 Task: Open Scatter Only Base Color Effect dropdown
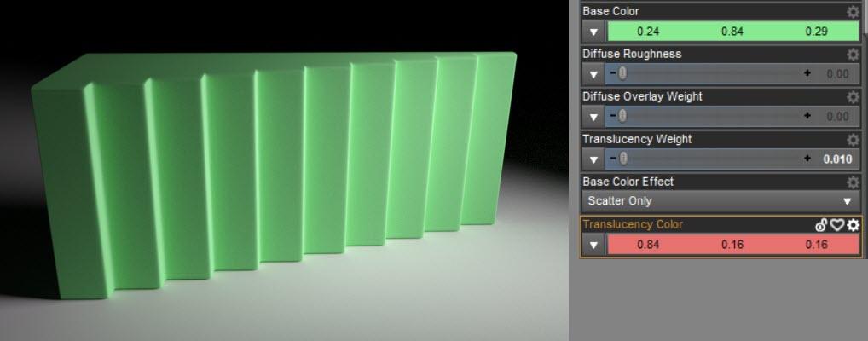tap(720, 201)
